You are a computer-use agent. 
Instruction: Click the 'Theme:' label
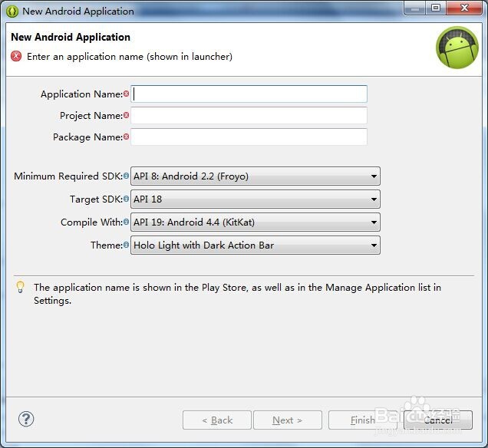coord(107,245)
